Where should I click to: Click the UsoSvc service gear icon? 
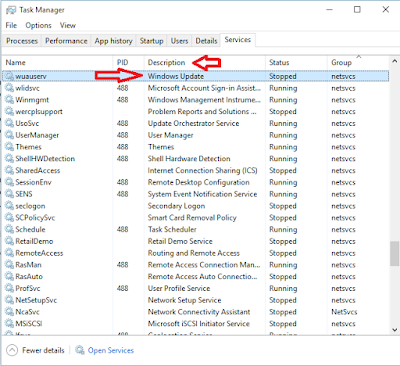(10, 123)
